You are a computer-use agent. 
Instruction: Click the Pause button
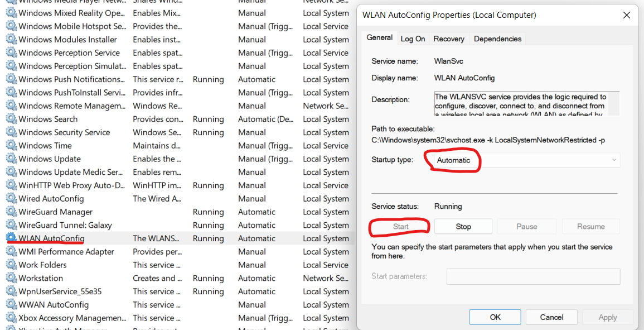526,226
